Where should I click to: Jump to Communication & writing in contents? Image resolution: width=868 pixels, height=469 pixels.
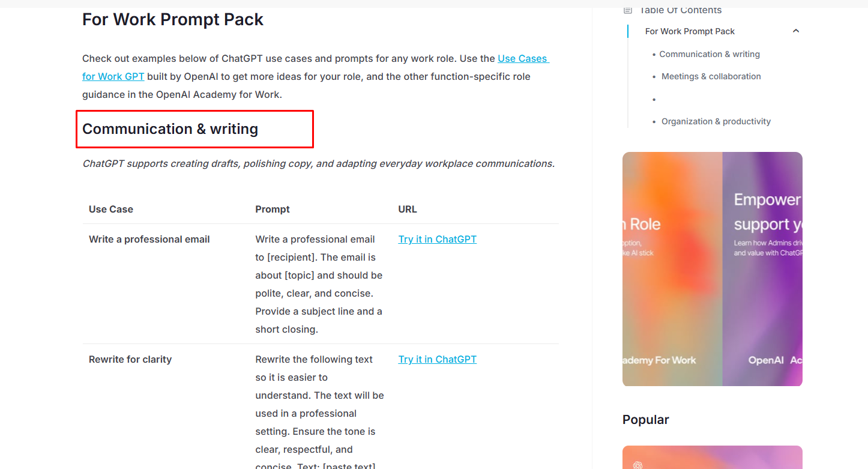point(710,54)
